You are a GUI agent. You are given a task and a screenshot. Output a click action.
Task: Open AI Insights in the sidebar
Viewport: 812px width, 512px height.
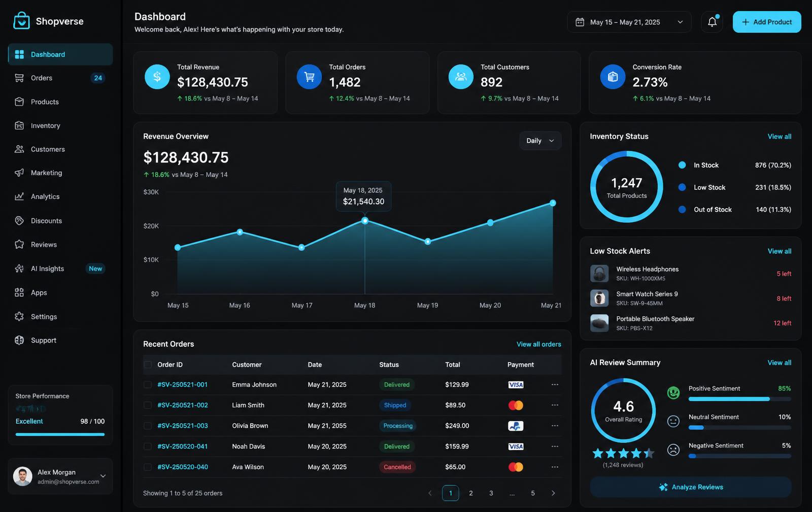point(60,268)
